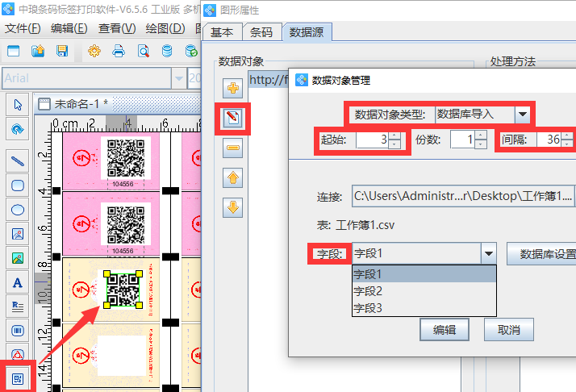The image size is (576, 392).
Task: Click the new document toolbar icon
Action: [13, 51]
